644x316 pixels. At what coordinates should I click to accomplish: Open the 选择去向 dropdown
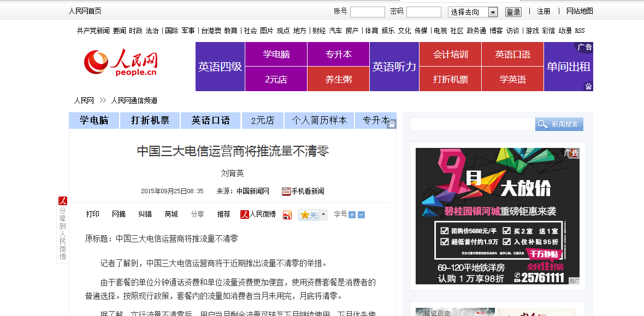pos(493,12)
